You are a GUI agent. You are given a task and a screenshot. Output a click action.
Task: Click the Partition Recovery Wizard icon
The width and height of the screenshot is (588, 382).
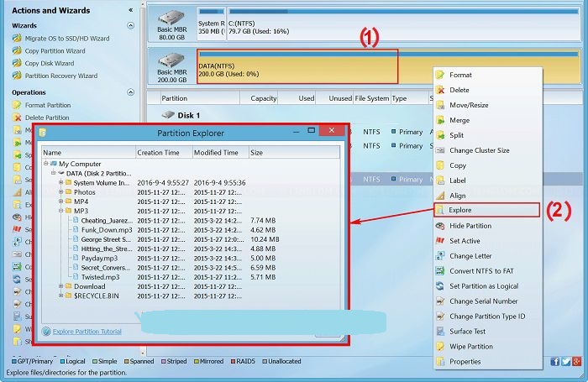(17, 76)
